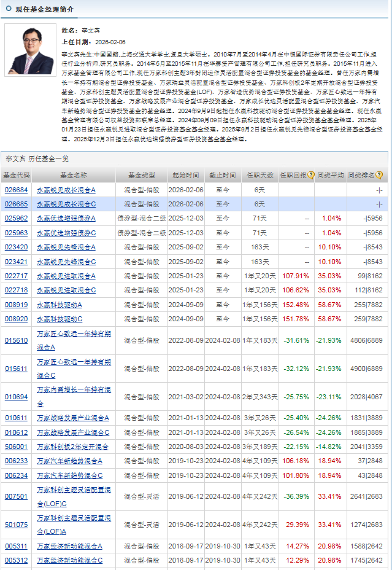Open fund code 010611 link
The height and width of the screenshot is (570, 392).
click(x=16, y=418)
